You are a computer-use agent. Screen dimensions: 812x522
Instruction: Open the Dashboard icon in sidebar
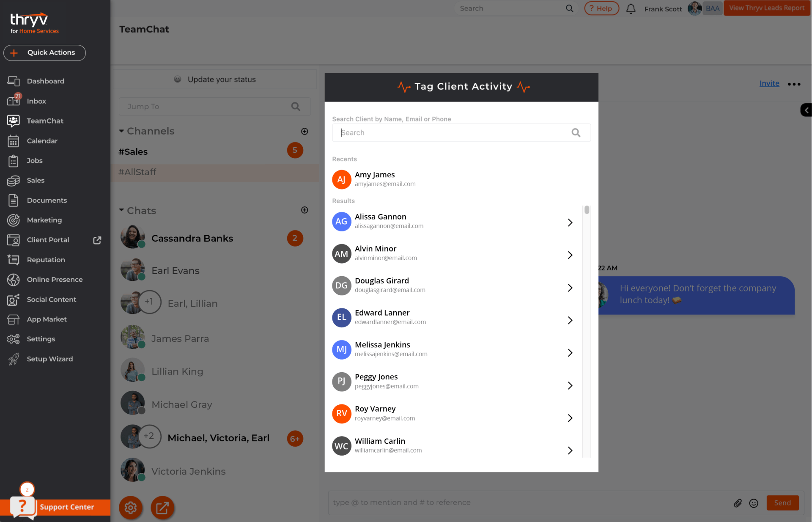click(14, 81)
